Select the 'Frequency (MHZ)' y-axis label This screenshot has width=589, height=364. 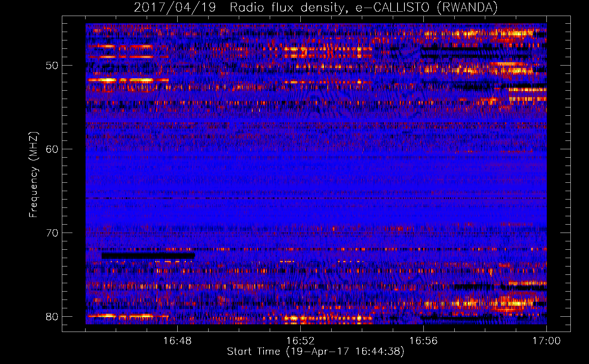click(33, 175)
